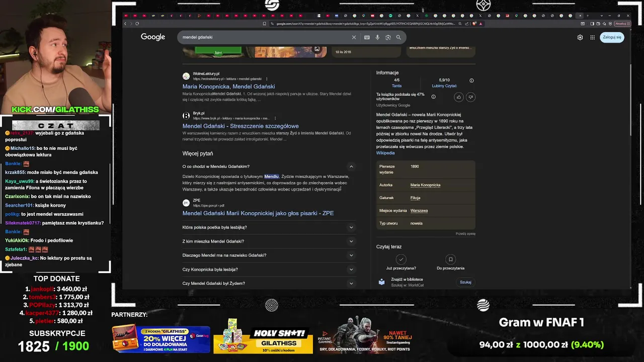Image resolution: width=644 pixels, height=362 pixels.
Task: Go back with the browser back arrow
Action: (x=126, y=24)
